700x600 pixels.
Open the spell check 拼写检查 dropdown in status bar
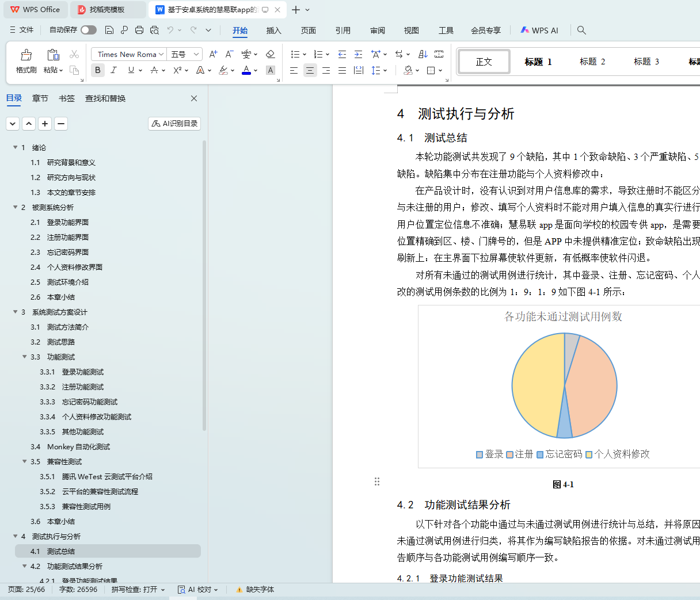click(138, 590)
